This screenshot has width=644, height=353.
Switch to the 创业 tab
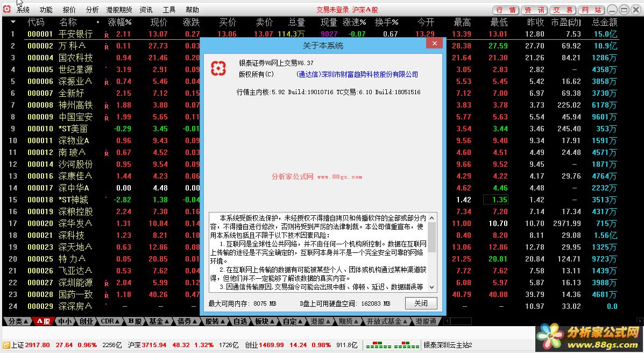[x=86, y=321]
